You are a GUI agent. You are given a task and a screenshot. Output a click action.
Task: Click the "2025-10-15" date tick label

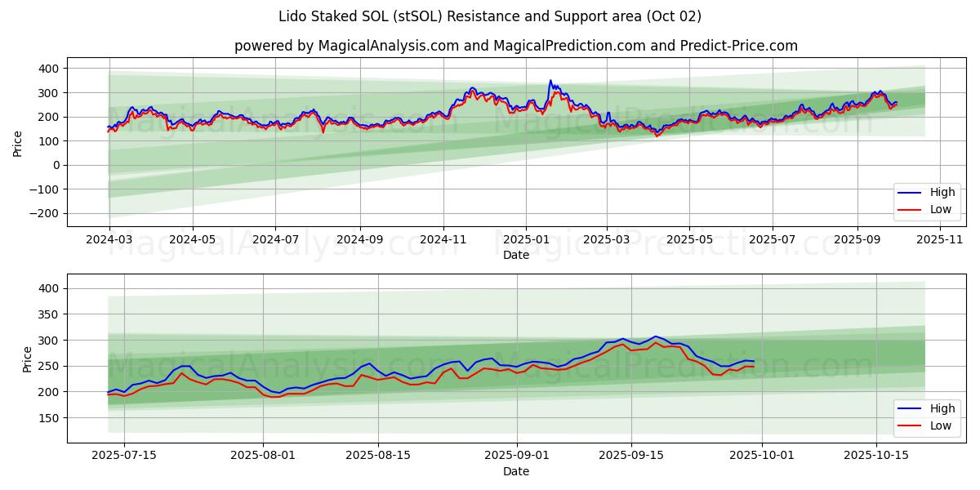click(x=876, y=456)
